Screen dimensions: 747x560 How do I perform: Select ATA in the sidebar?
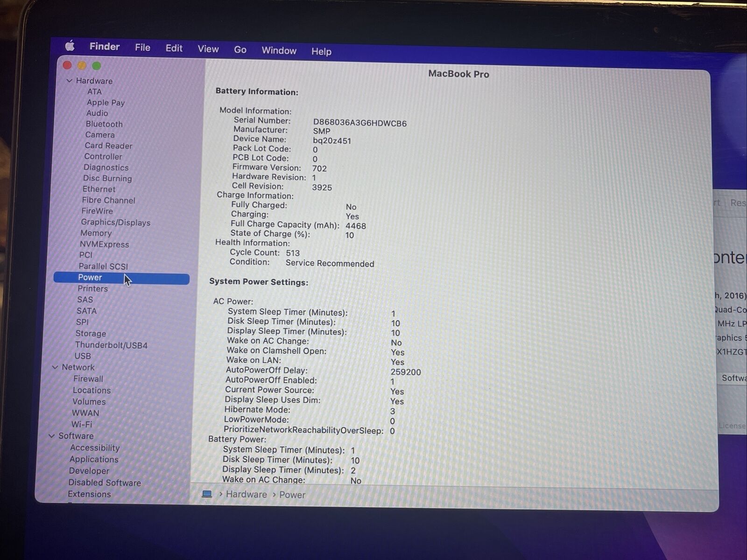coord(94,91)
